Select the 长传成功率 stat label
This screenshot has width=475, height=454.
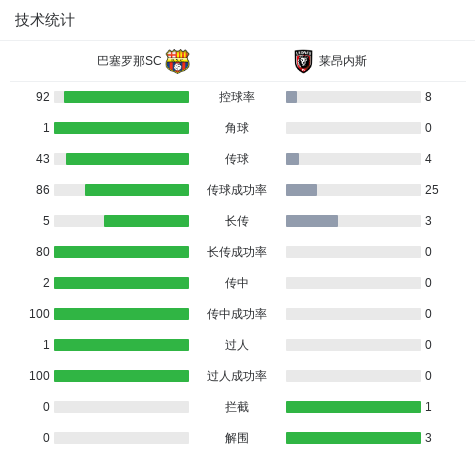click(237, 252)
